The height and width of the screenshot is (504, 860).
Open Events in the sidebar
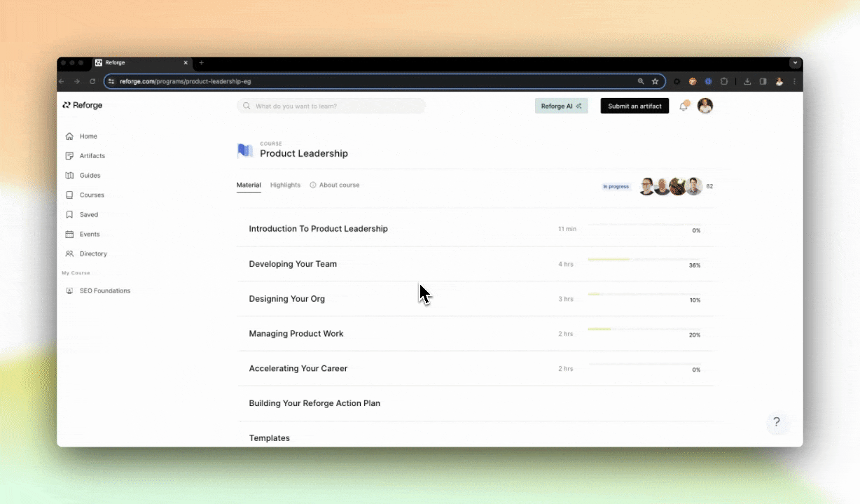point(82,234)
